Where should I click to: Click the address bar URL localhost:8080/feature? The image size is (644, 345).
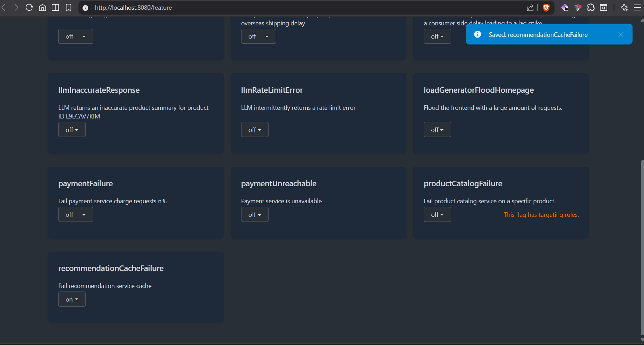tap(133, 8)
